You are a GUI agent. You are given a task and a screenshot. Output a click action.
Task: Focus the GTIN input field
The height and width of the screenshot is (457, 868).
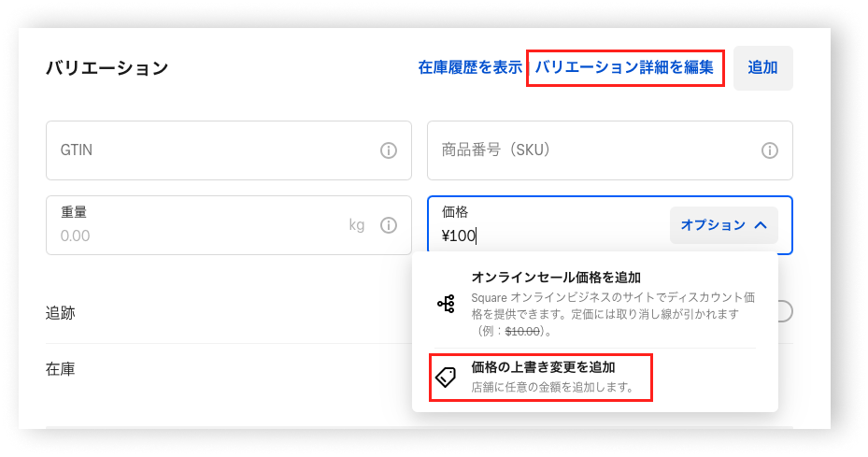229,150
